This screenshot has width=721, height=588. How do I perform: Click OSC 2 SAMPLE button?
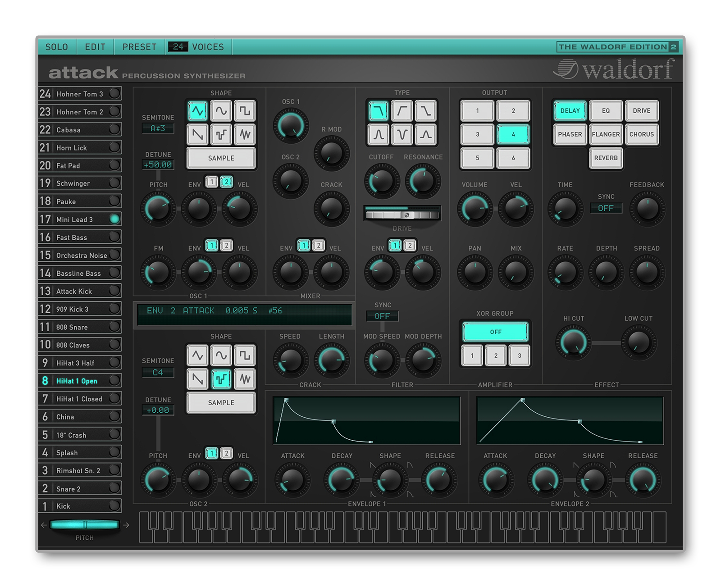(x=221, y=403)
